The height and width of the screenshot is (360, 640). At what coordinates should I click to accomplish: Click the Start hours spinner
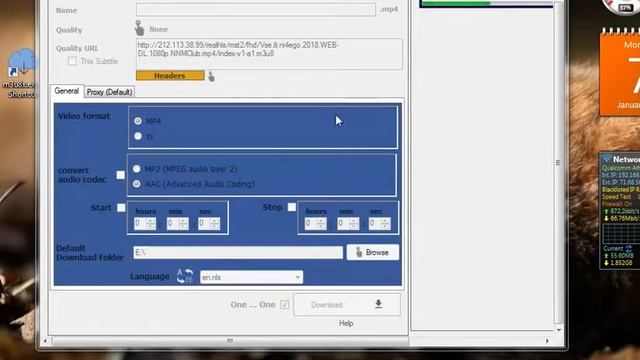(144, 223)
